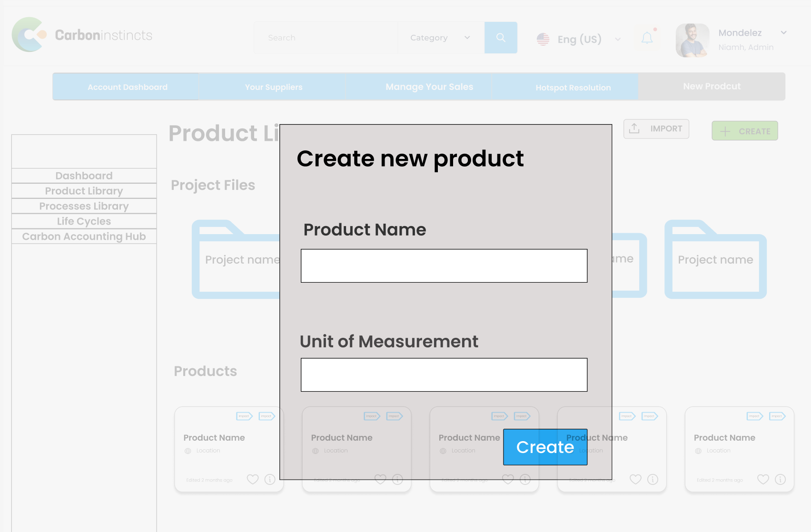Open the leftmost Project name folder
Viewport: 811px width, 532px height.
point(236,259)
